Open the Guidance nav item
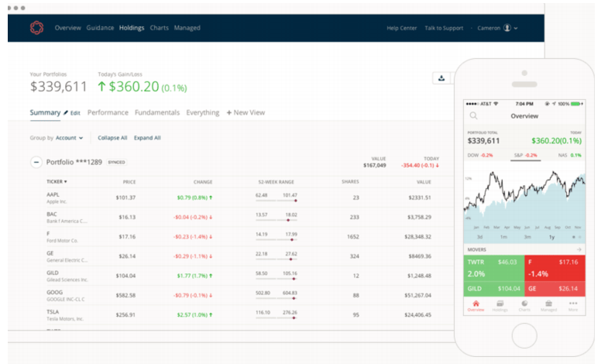This screenshot has width=601, height=364. (x=100, y=28)
